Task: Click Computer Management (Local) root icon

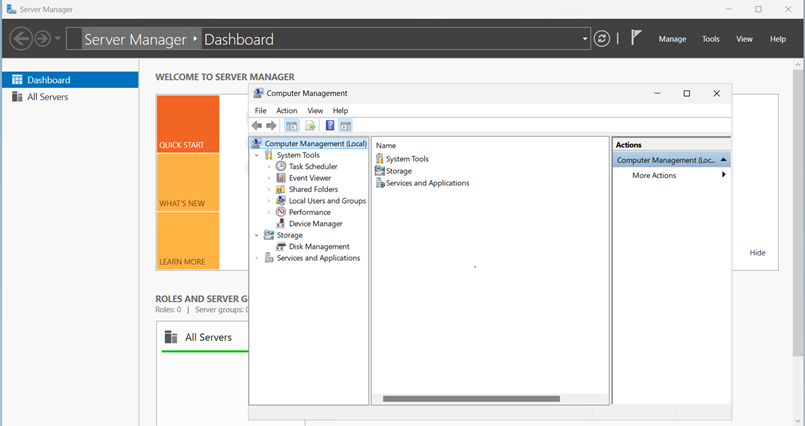Action: tap(257, 143)
